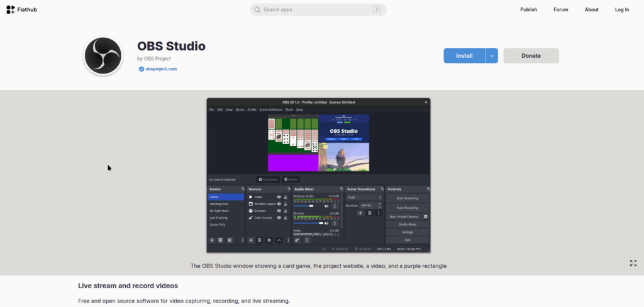The height and width of the screenshot is (307, 644).
Task: Click Start Streaming in Controls dock
Action: click(408, 198)
